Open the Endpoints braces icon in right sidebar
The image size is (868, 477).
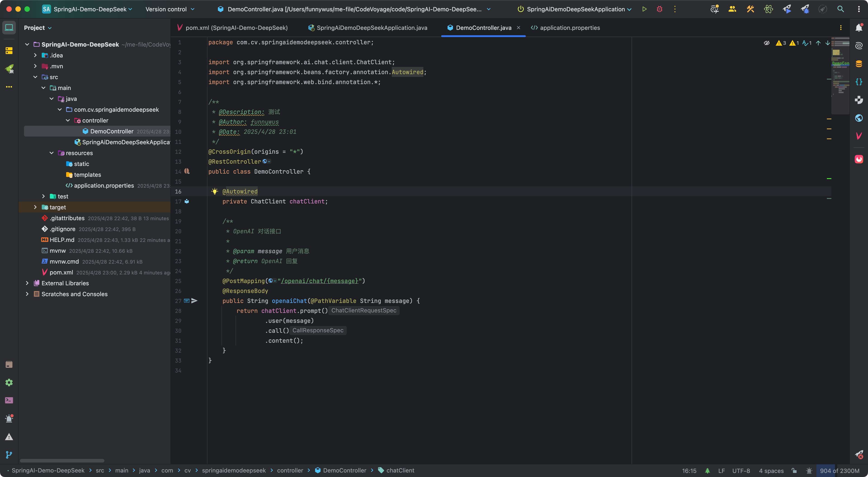(x=859, y=82)
